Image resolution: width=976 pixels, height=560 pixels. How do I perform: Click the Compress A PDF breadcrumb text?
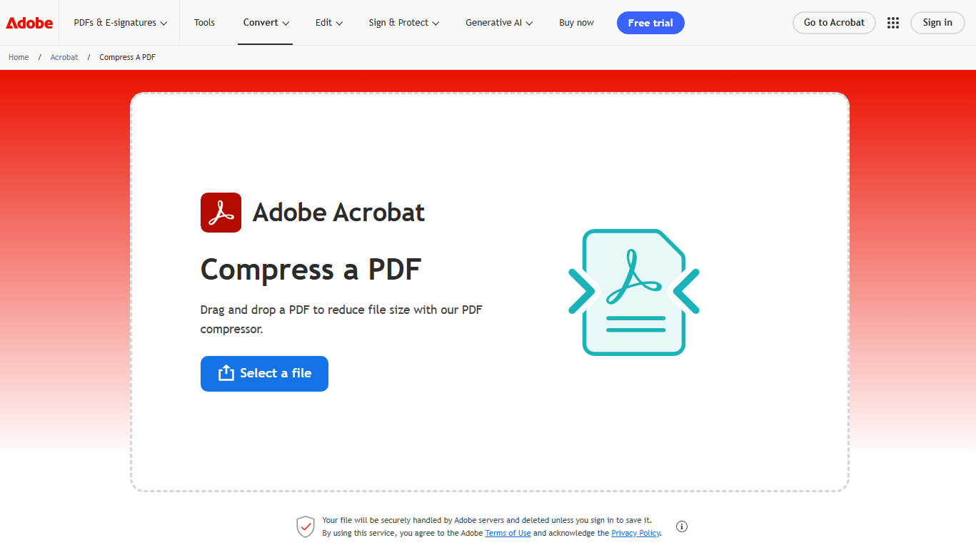[127, 57]
